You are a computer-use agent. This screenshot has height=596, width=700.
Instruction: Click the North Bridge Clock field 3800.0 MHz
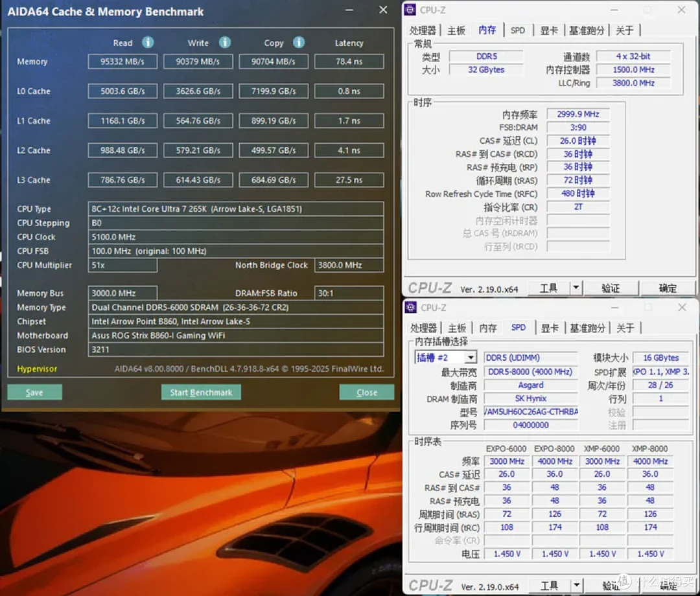click(349, 265)
